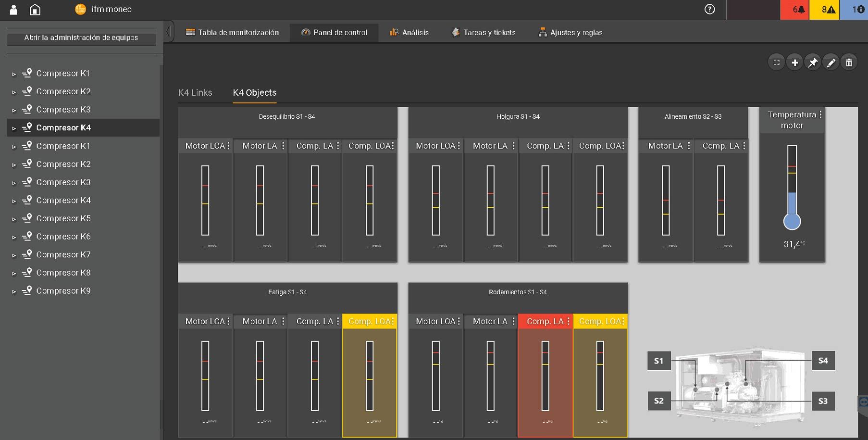The image size is (868, 440).
Task: Click the red Comp. LA Rodamientos gauge
Action: point(545,375)
